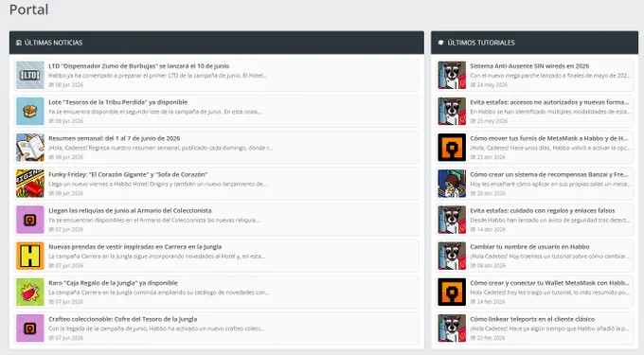Open Nuevas prendas de vestir inspiradas en Carrera headline
Image resolution: width=644 pixels, height=355 pixels.
(x=135, y=247)
